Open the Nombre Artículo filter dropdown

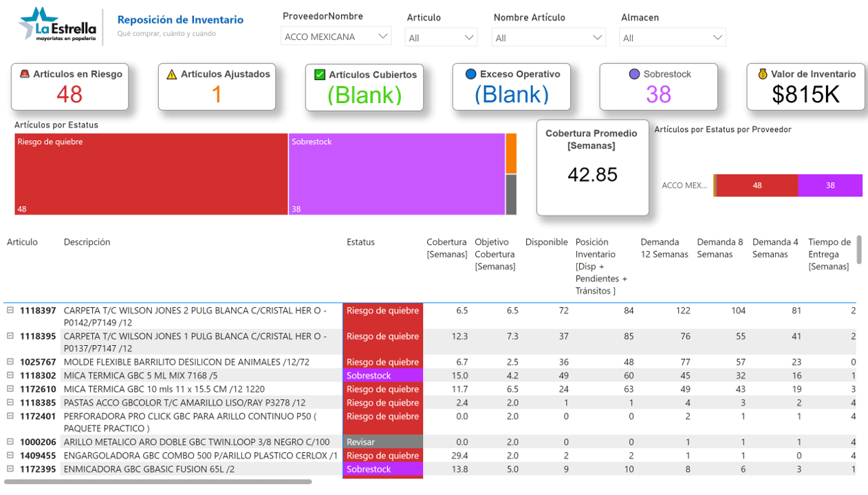548,38
